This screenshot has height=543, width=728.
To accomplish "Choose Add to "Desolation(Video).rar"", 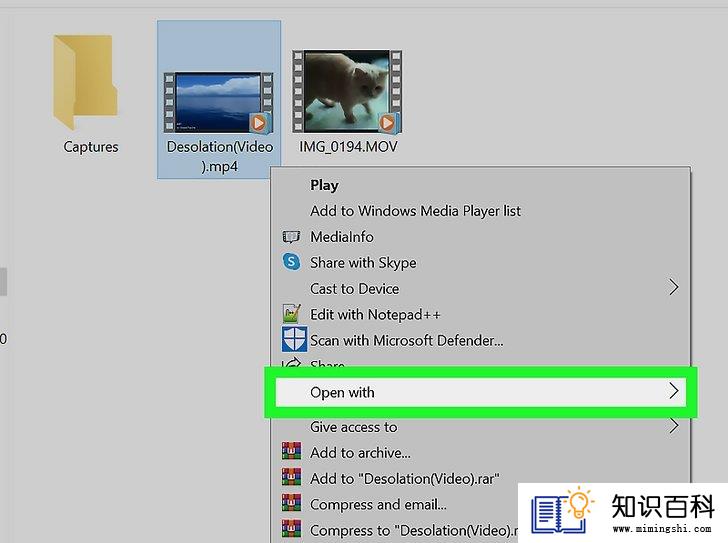I will tap(405, 479).
